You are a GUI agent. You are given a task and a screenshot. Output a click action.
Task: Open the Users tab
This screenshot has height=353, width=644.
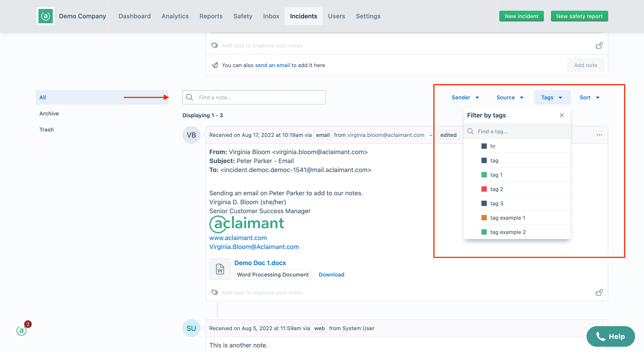point(337,16)
